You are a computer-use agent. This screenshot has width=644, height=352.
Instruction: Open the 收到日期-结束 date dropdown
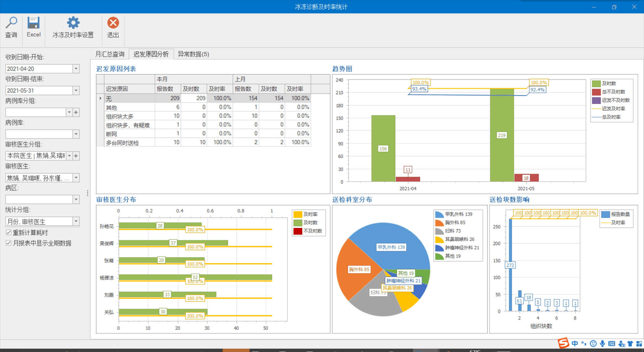point(76,91)
